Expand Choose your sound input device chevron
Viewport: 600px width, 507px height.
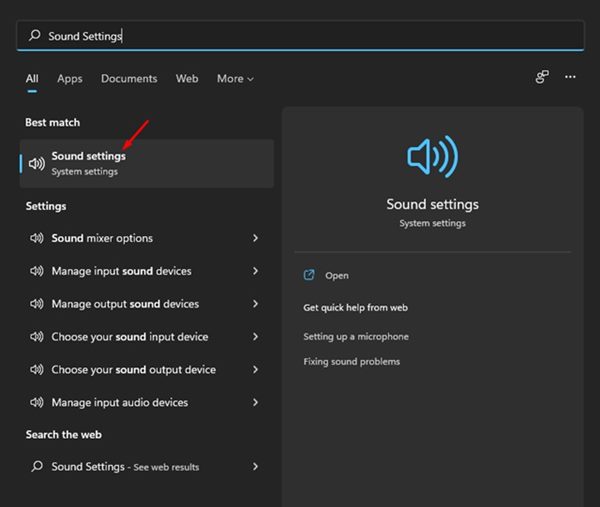[256, 337]
